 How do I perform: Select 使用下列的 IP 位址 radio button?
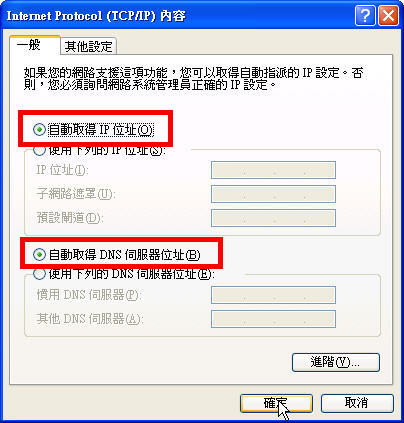pos(39,150)
